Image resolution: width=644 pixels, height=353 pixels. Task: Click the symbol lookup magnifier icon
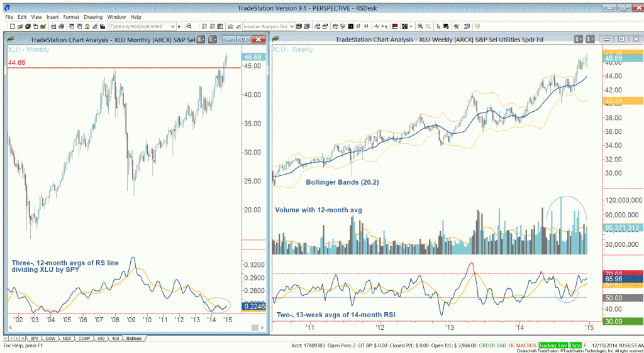(x=189, y=26)
